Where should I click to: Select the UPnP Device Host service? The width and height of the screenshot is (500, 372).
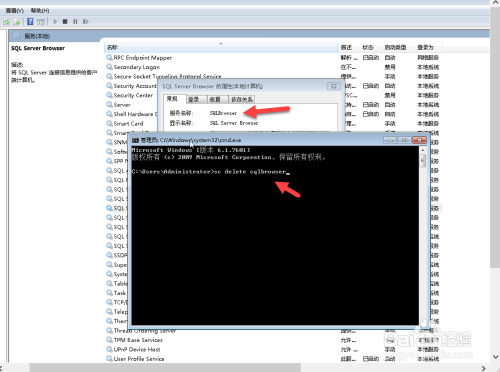pyautogui.click(x=137, y=349)
